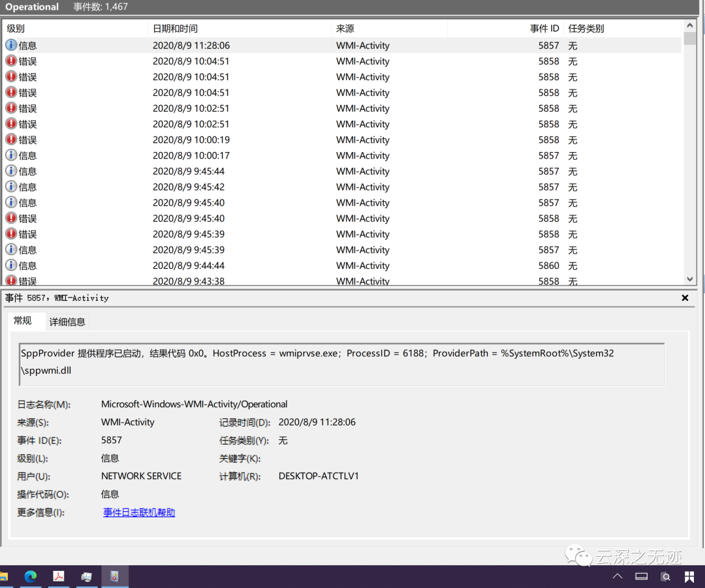Click the 事件数: 1,467 count label

click(x=101, y=7)
